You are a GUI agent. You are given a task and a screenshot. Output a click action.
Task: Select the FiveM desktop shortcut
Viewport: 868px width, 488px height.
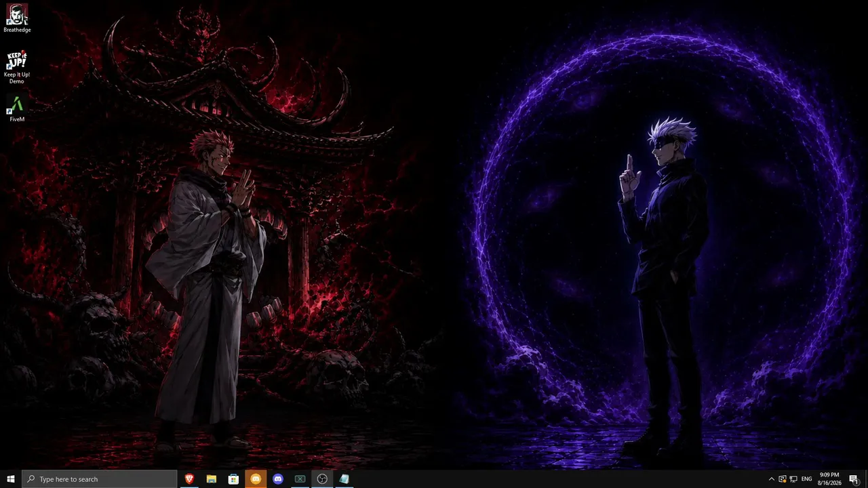(x=17, y=109)
